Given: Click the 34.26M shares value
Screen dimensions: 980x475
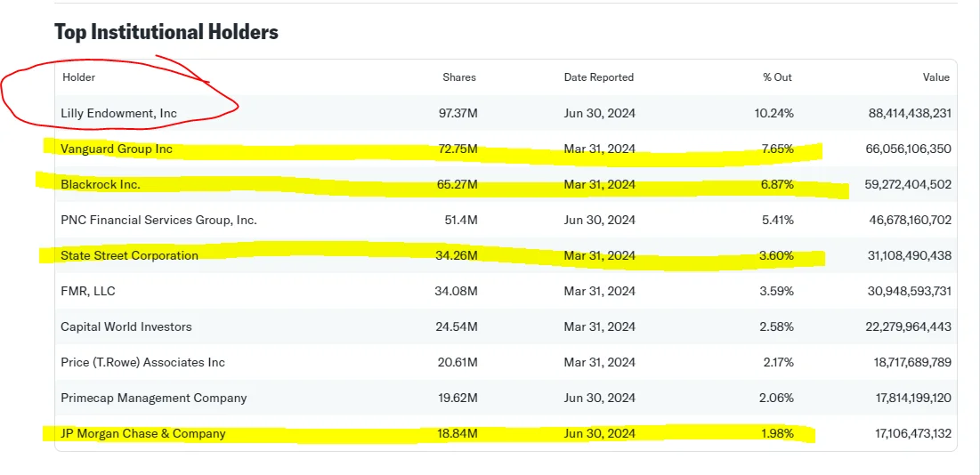Looking at the screenshot, I should pyautogui.click(x=458, y=256).
